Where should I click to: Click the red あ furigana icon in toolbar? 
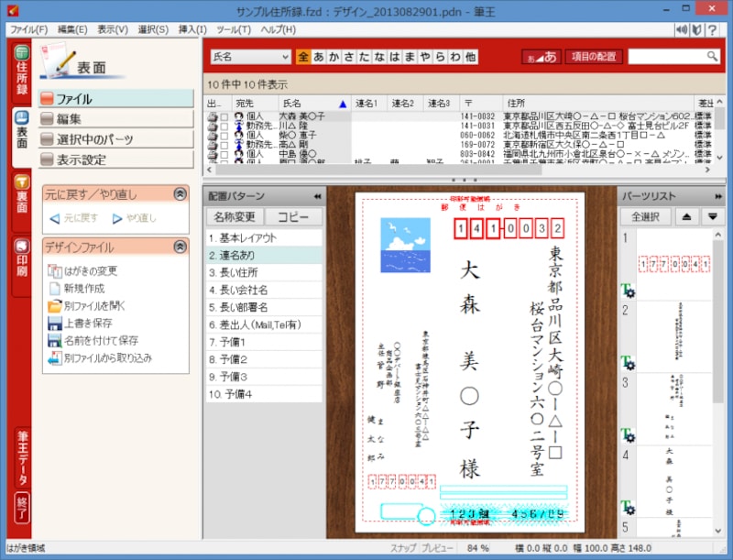pyautogui.click(x=544, y=56)
